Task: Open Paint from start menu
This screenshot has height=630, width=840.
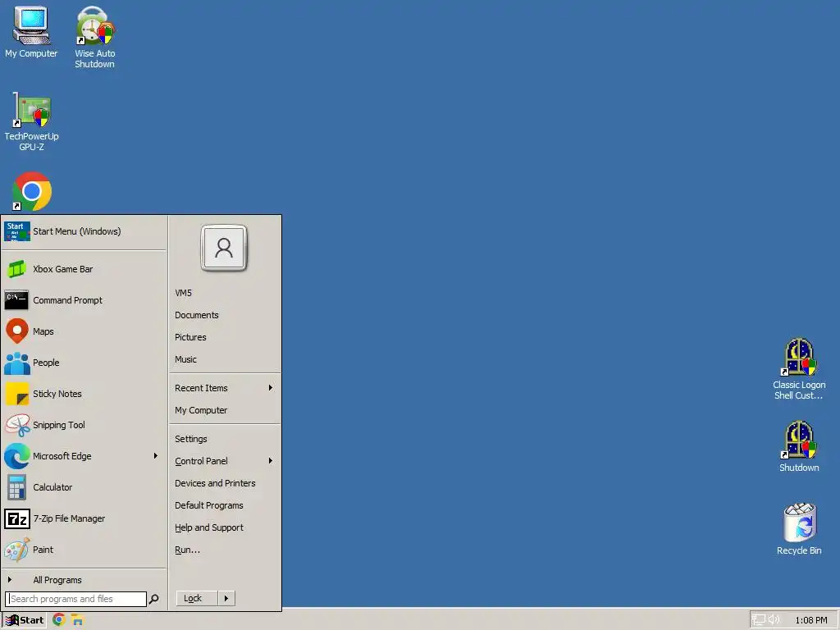Action: point(84,550)
